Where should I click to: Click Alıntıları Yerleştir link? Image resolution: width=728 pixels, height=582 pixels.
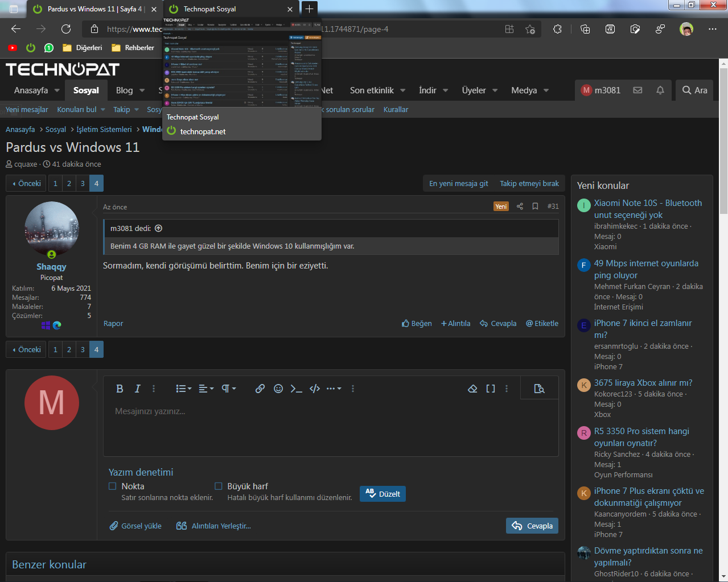click(213, 526)
